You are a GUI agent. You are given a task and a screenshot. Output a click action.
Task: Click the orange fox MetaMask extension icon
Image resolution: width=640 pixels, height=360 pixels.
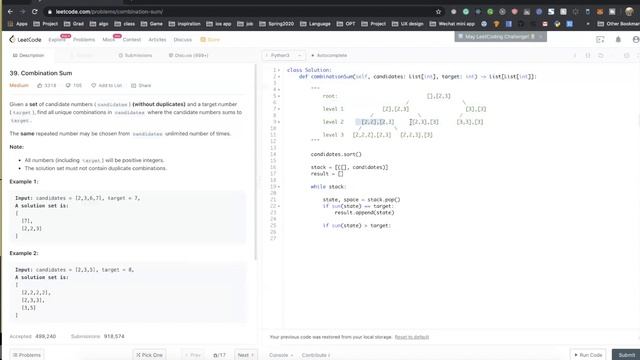(600, 12)
